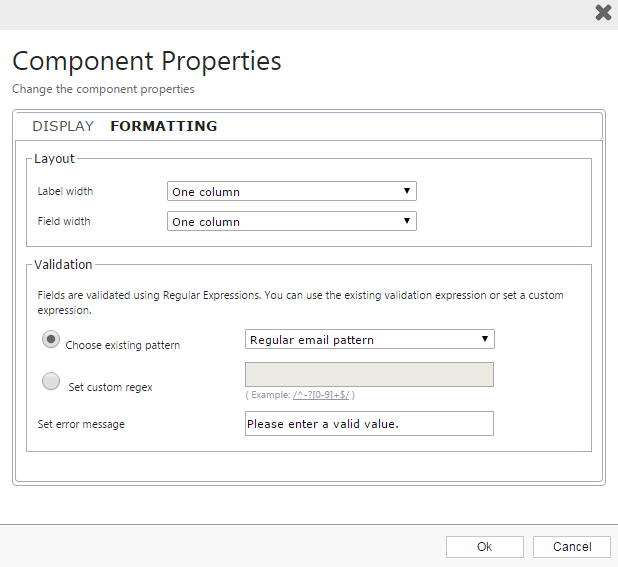
Task: Open the Regular email pattern dropdown
Action: click(369, 339)
